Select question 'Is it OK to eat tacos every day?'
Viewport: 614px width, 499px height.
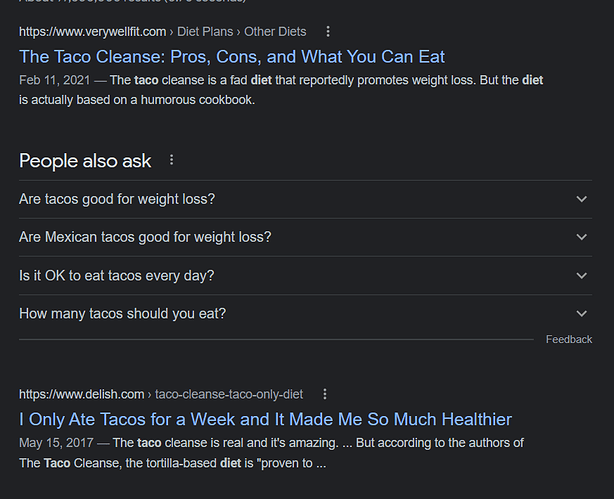pos(305,276)
